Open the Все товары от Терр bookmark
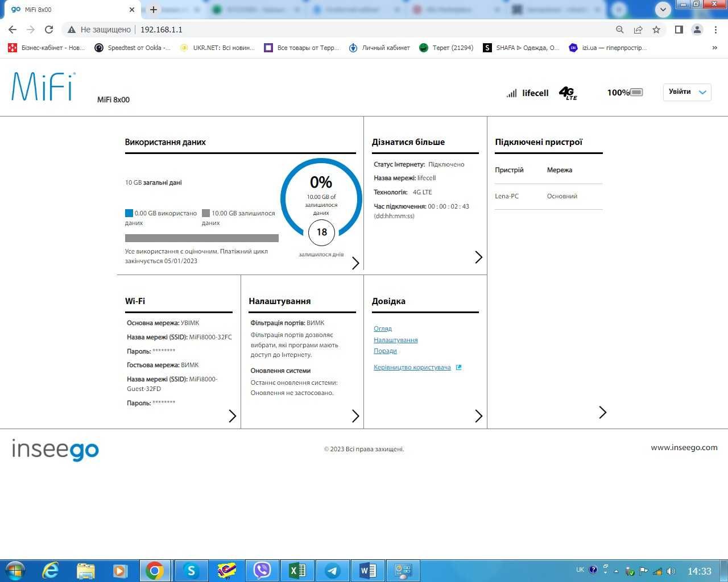This screenshot has height=582, width=728. point(301,48)
